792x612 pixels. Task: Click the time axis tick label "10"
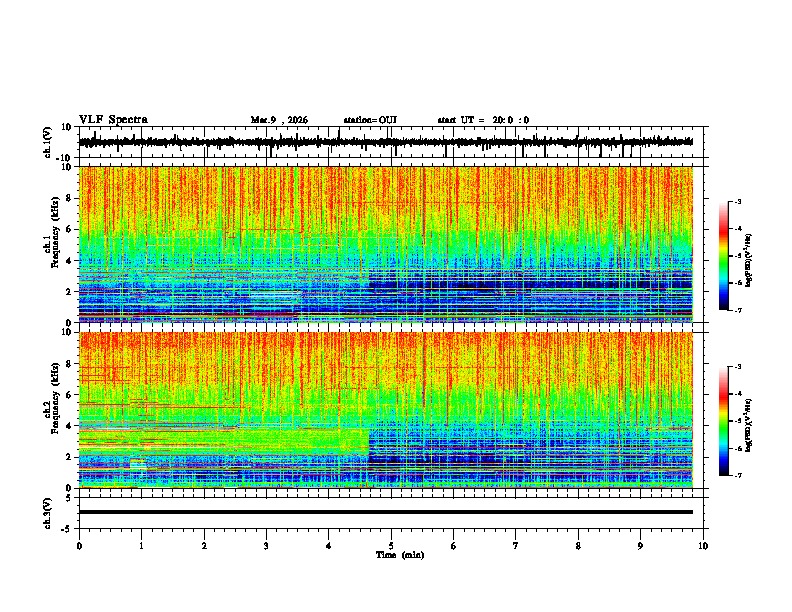coord(703,546)
